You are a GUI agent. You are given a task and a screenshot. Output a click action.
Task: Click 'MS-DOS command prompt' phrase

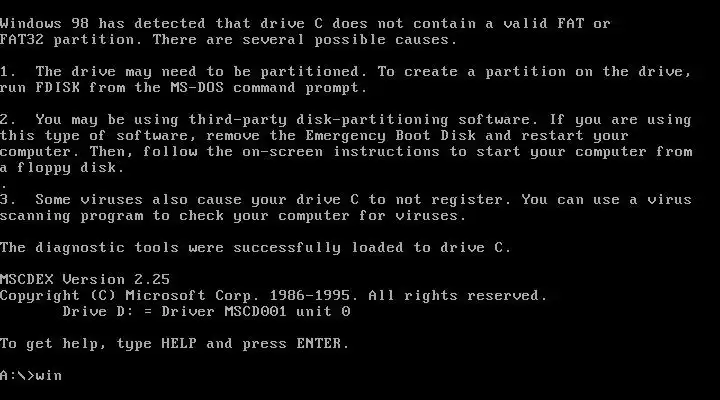(268, 87)
